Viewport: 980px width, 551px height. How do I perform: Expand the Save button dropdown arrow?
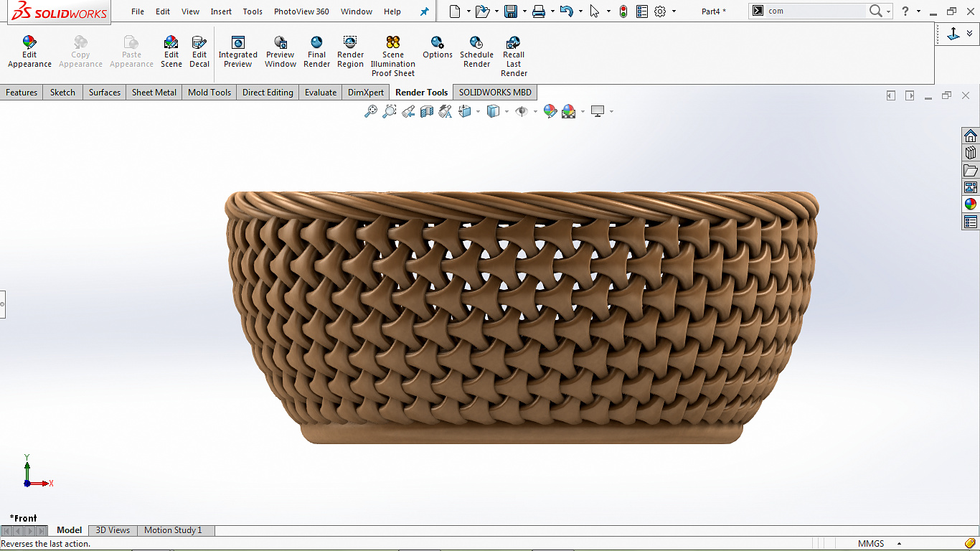pos(524,11)
